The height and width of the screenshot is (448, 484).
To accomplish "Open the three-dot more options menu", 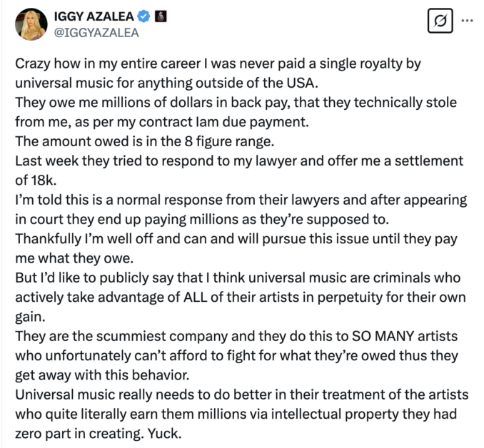I will (467, 21).
